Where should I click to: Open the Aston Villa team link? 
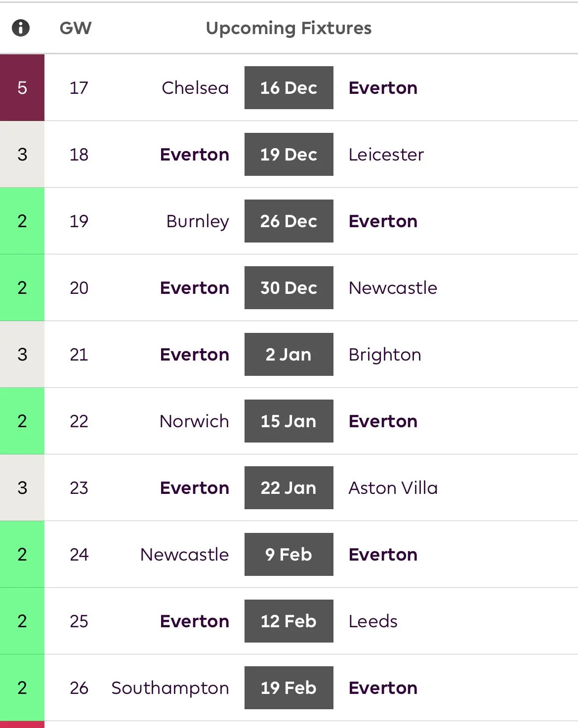(x=393, y=488)
